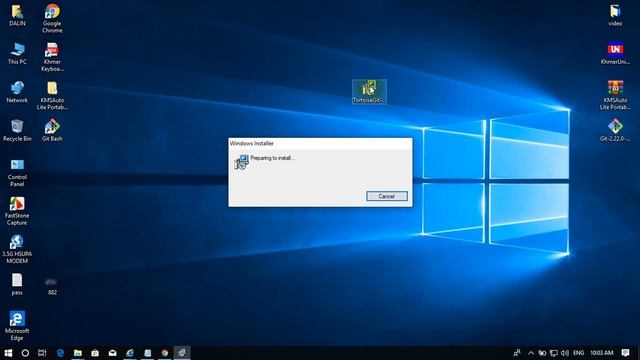Open Cortana search circle in taskbar
Screen dimensions: 640x360
tap(25, 353)
